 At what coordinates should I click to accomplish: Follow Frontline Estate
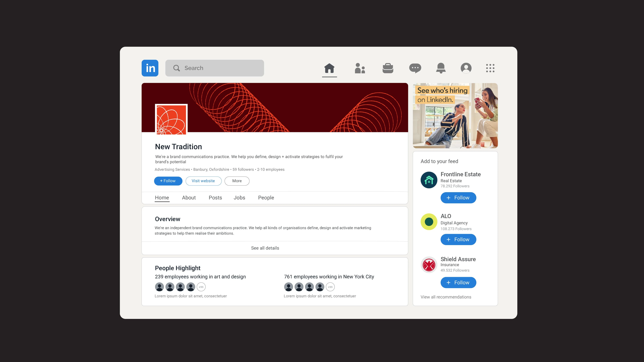coord(458,198)
